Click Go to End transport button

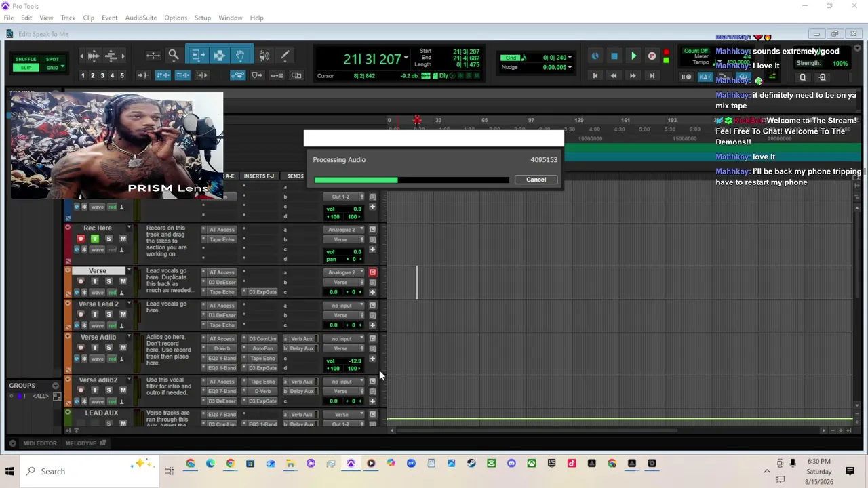tap(652, 76)
